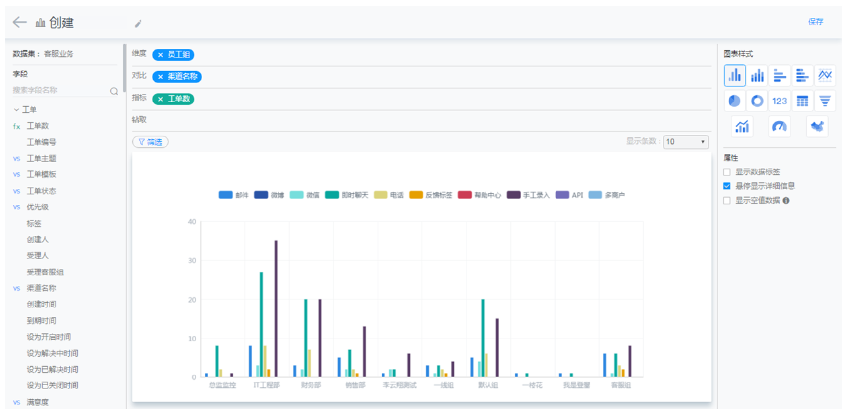Select the pie chart style
The width and height of the screenshot is (868, 409).
734,101
